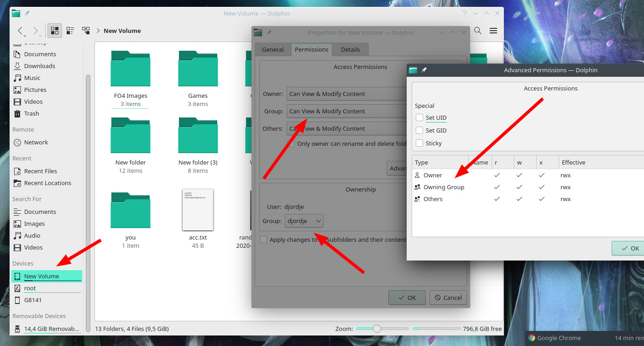Switch to details tree view mode
The image size is (644, 346).
86,31
